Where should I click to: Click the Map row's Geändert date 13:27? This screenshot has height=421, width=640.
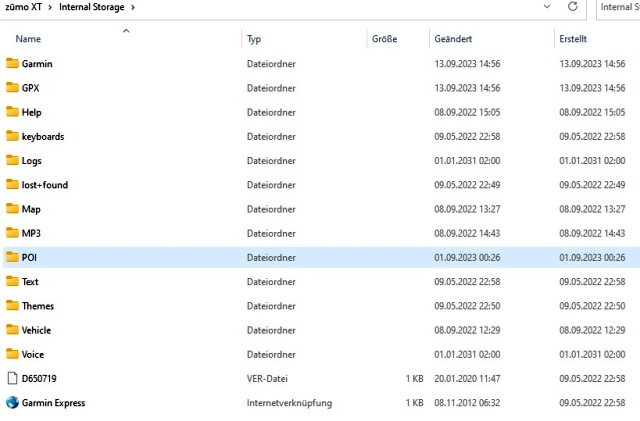(x=467, y=209)
